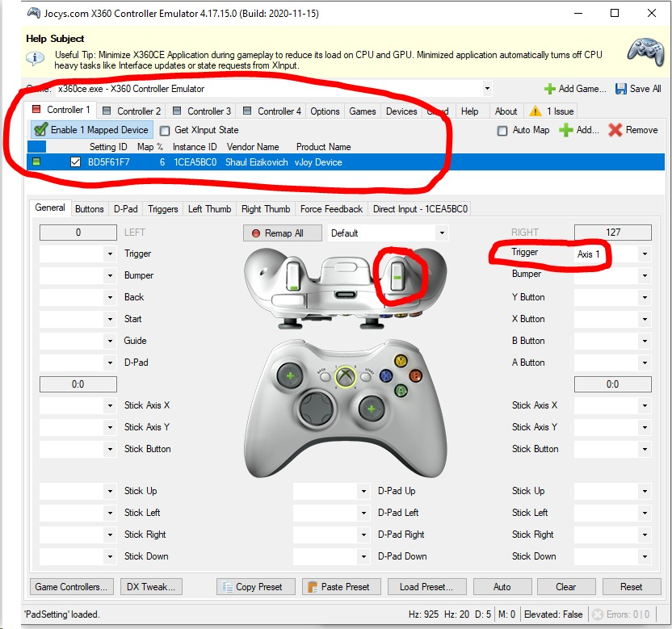
Task: Open the D-Pad Up mapping dropdown
Action: [x=363, y=491]
